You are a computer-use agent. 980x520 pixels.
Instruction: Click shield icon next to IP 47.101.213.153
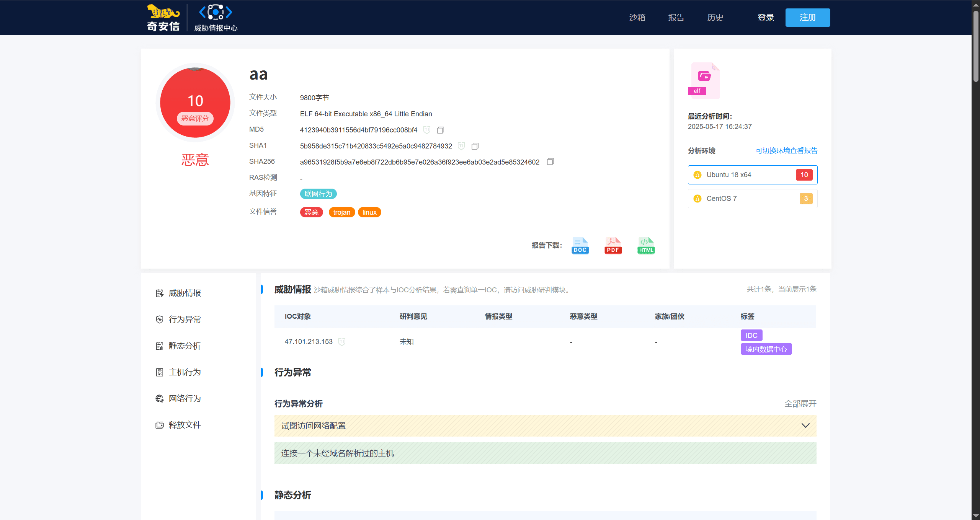point(342,342)
